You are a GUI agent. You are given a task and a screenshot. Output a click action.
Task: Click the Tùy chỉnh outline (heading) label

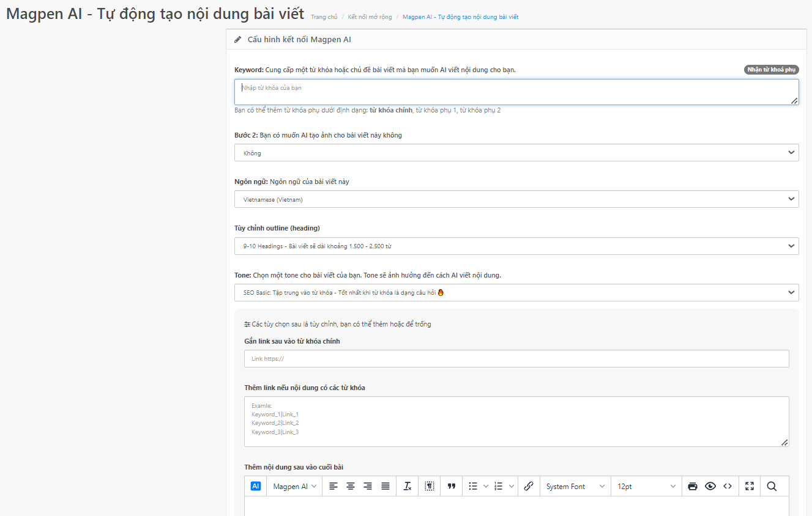(x=277, y=228)
